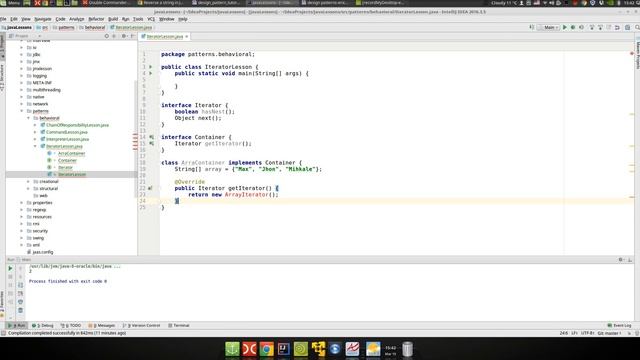
Task: Open Double Commander icon in dock
Action: (x=249, y=349)
